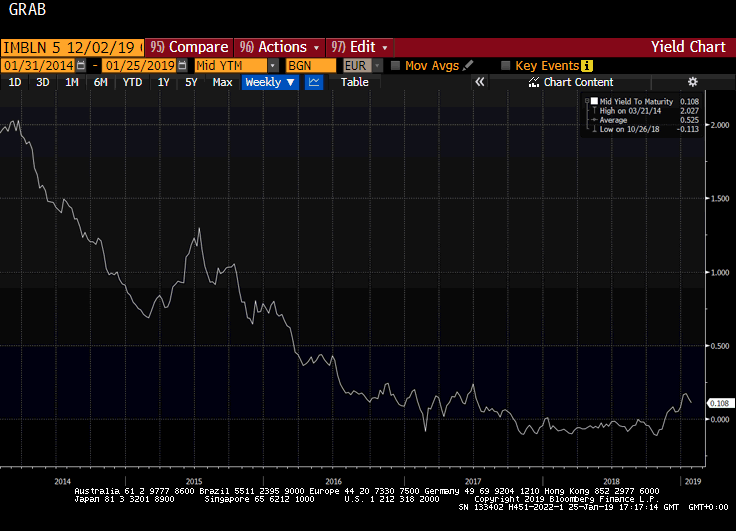Click the 1.500 y-axis label

click(720, 199)
